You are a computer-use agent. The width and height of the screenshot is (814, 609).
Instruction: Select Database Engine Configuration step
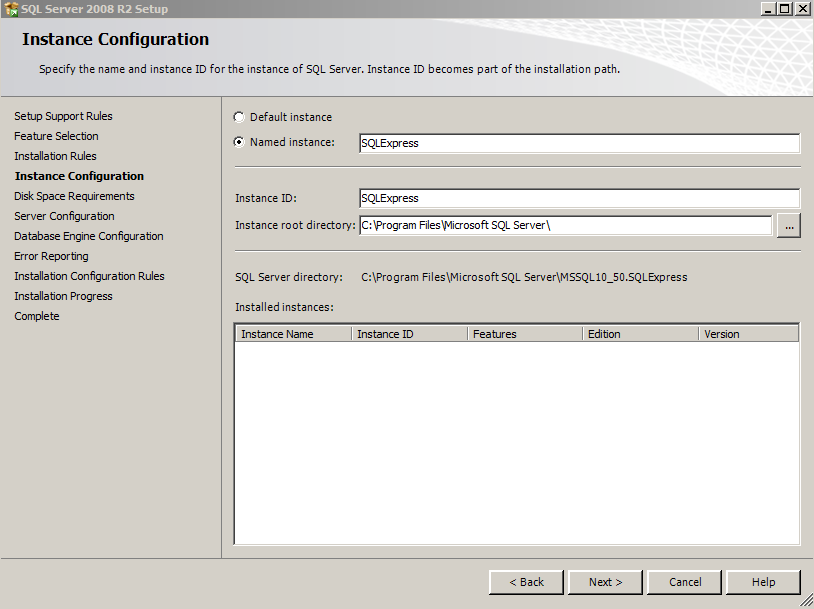[x=89, y=236]
